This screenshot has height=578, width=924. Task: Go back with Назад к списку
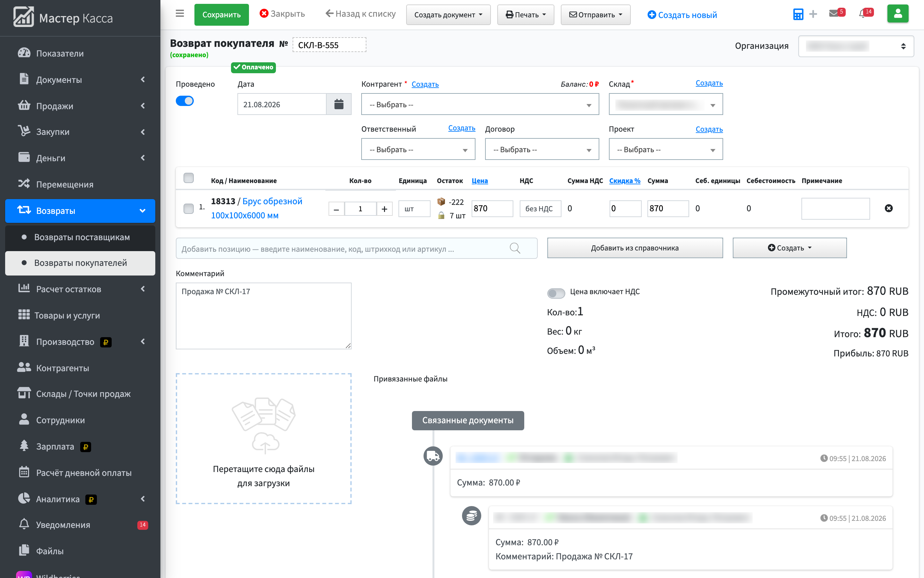[x=360, y=14]
